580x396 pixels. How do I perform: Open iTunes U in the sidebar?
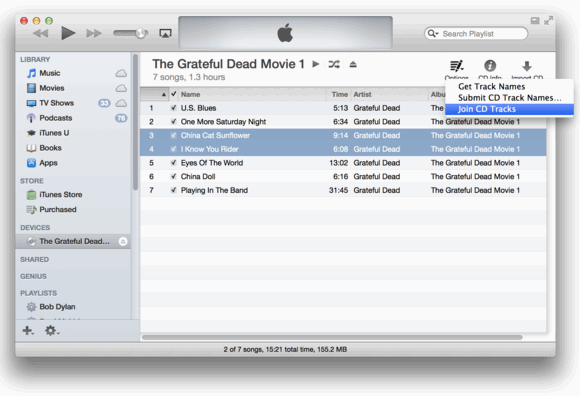[x=54, y=133]
